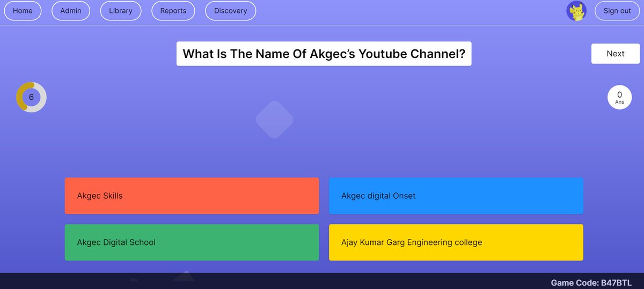Image resolution: width=644 pixels, height=289 pixels.
Task: Click the countdown timer ring showing 6
Action: 31,97
